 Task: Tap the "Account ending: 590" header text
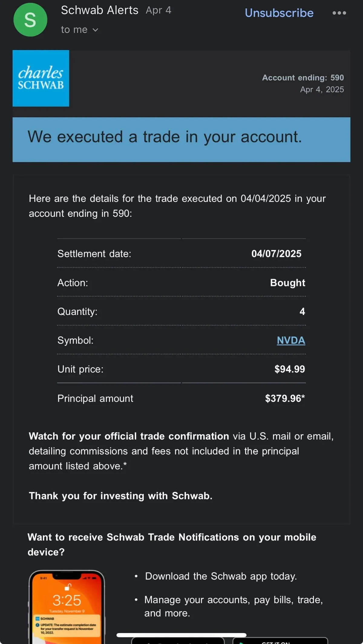303,78
